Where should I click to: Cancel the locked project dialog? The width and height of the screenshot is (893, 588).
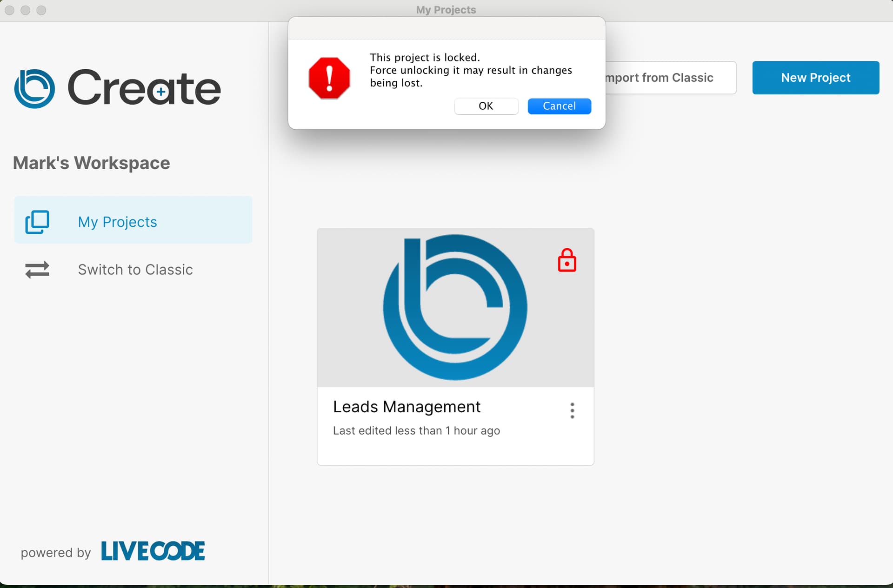click(x=559, y=106)
